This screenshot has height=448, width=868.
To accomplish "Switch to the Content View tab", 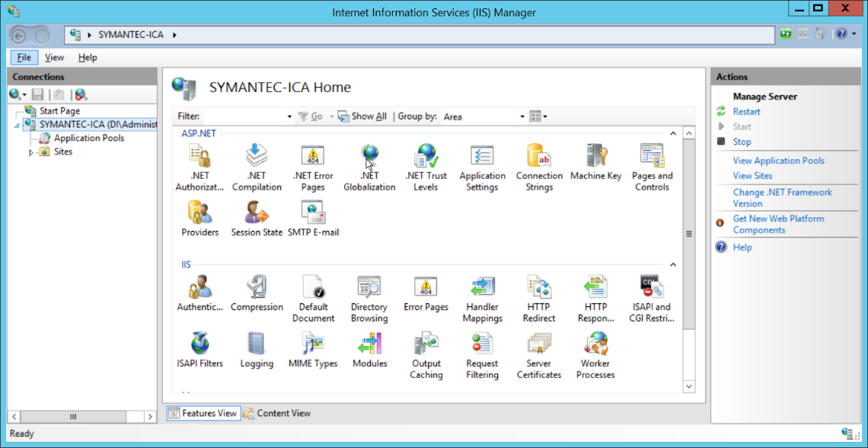I will [x=277, y=413].
